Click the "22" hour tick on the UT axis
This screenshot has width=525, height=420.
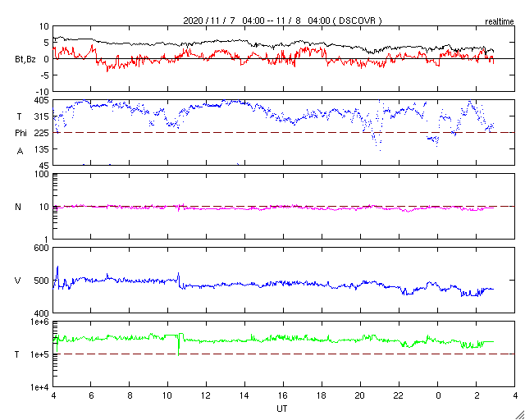(x=399, y=396)
